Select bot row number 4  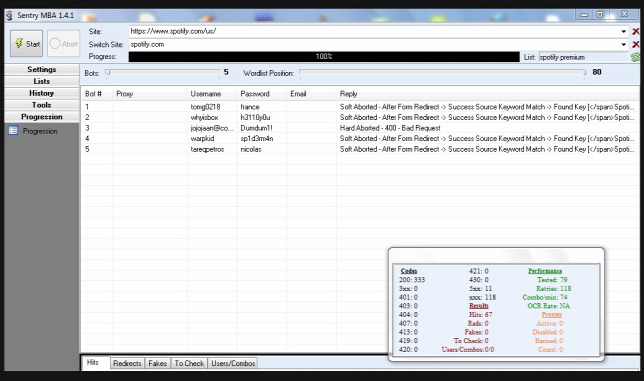[x=360, y=139]
